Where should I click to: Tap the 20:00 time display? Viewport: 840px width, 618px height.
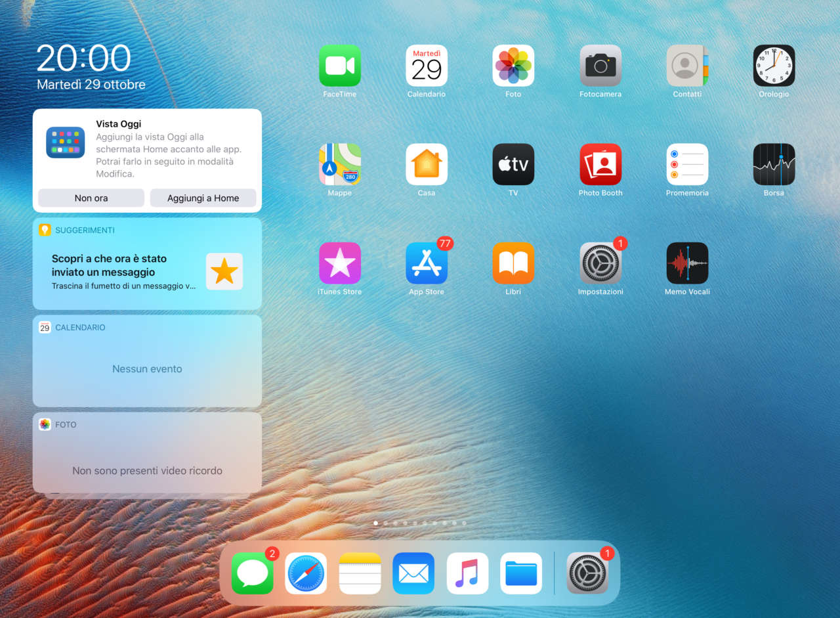(84, 58)
